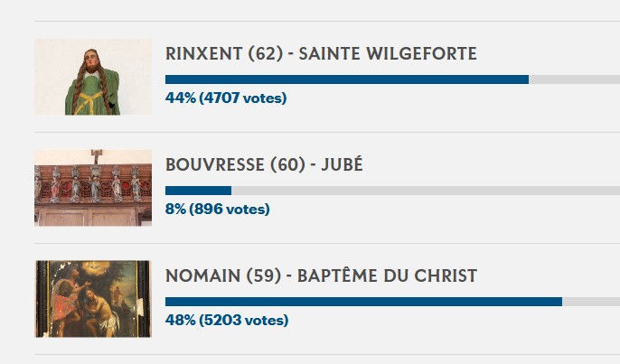The width and height of the screenshot is (620, 364).
Task: Click the 8% percentage label
Action: pos(175,209)
